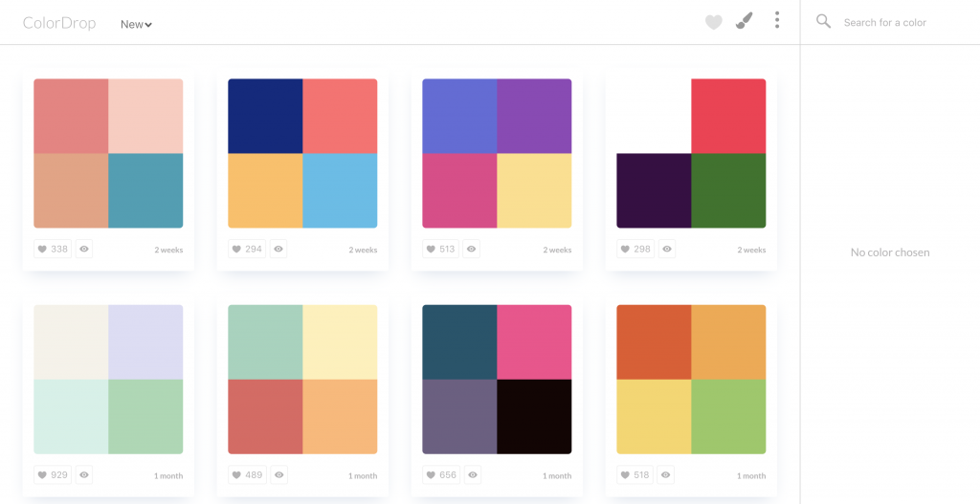Click the search magnifier icon

point(823,21)
